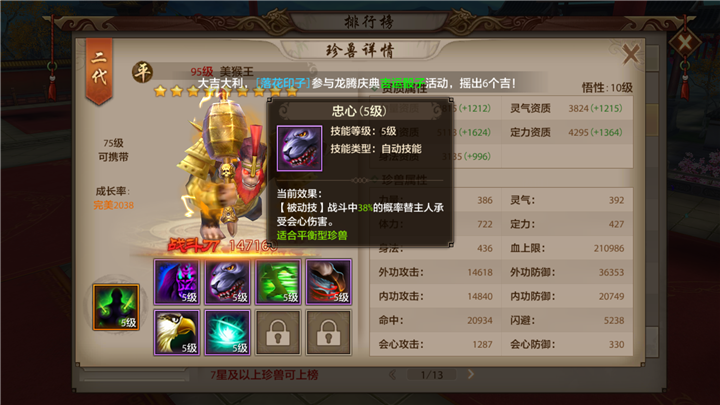This screenshot has height=405, width=720.
Task: Tap the golden monkey king pet model
Action: tap(225, 168)
